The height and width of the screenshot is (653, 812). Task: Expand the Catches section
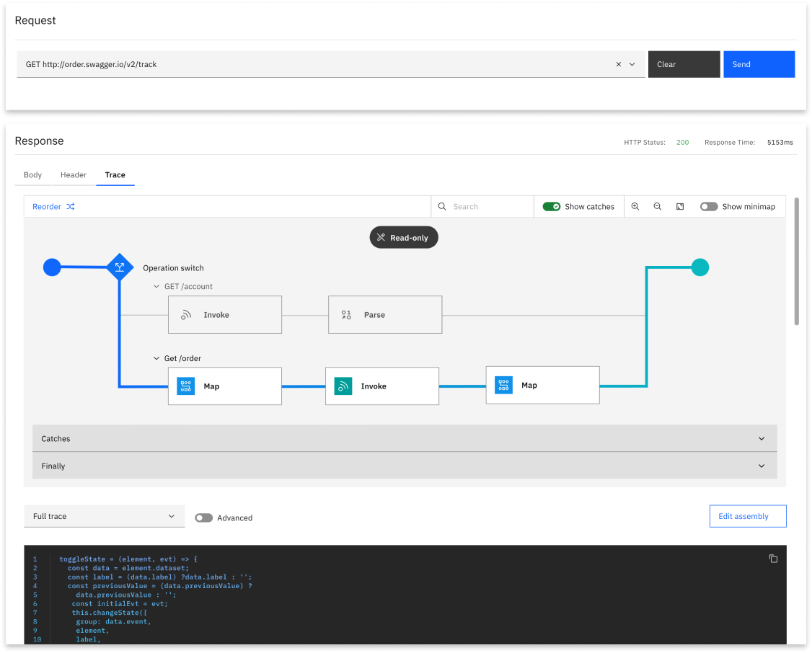pyautogui.click(x=405, y=438)
